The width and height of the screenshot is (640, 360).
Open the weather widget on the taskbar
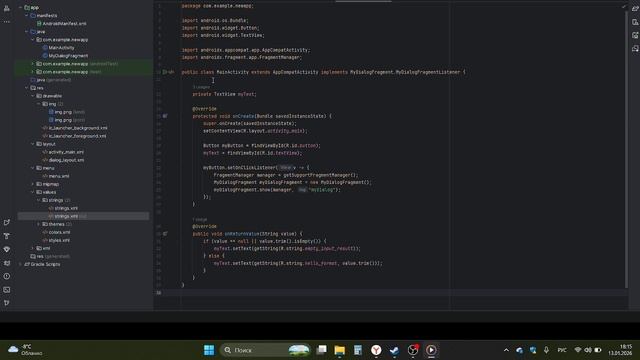(x=25, y=350)
